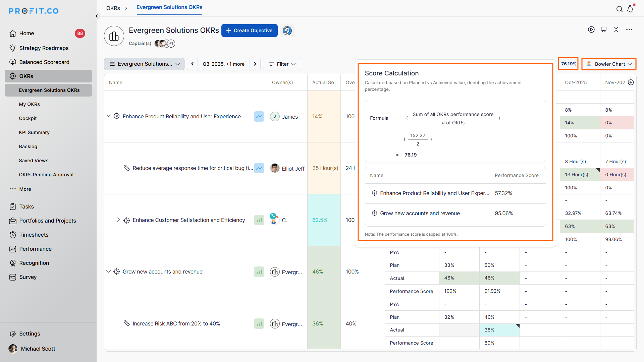Open the Bowler Chart view dropdown
This screenshot has height=362, width=644.
(x=609, y=64)
